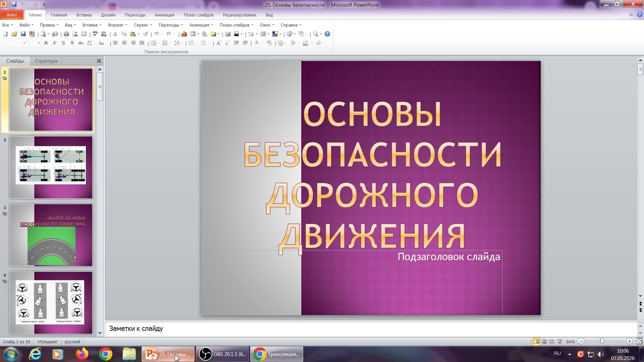
Task: Select slide 3 thumbnail with road video
Action: pos(51,235)
